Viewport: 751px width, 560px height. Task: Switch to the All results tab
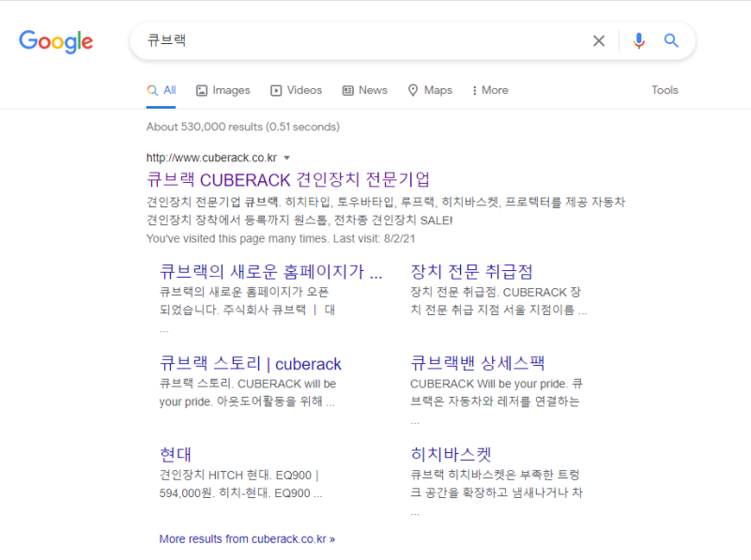tap(162, 90)
